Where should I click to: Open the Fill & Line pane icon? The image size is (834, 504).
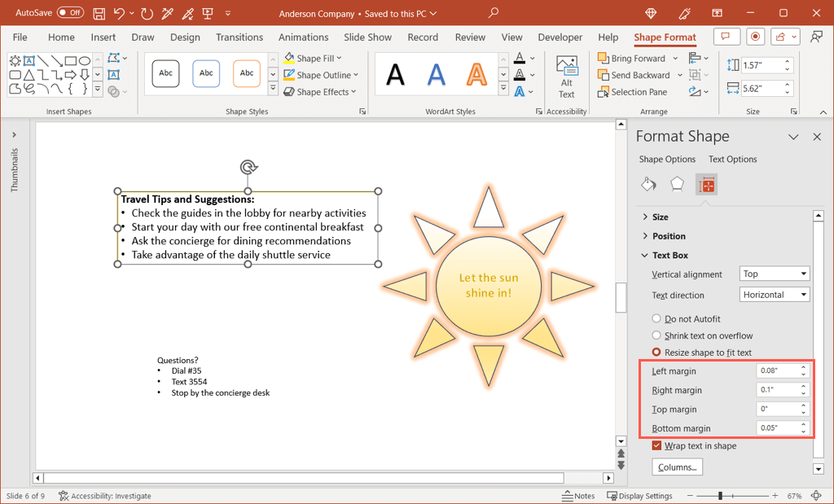click(x=648, y=184)
